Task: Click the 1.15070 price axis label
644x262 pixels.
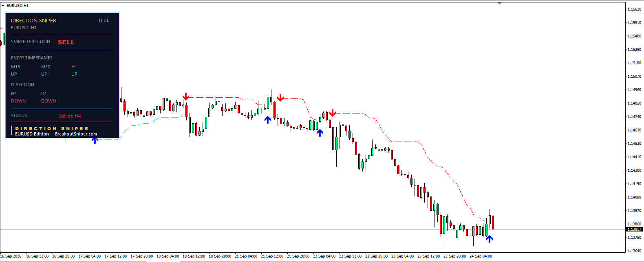Action: click(x=634, y=76)
